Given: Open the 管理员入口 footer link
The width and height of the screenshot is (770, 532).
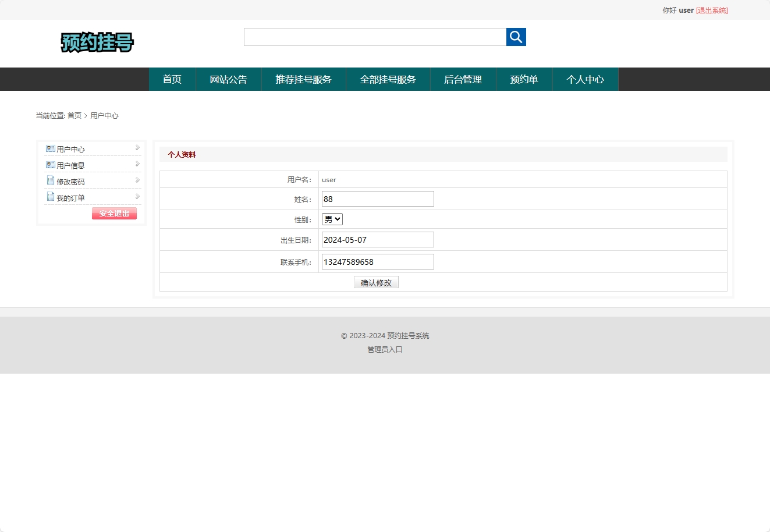Looking at the screenshot, I should point(385,350).
